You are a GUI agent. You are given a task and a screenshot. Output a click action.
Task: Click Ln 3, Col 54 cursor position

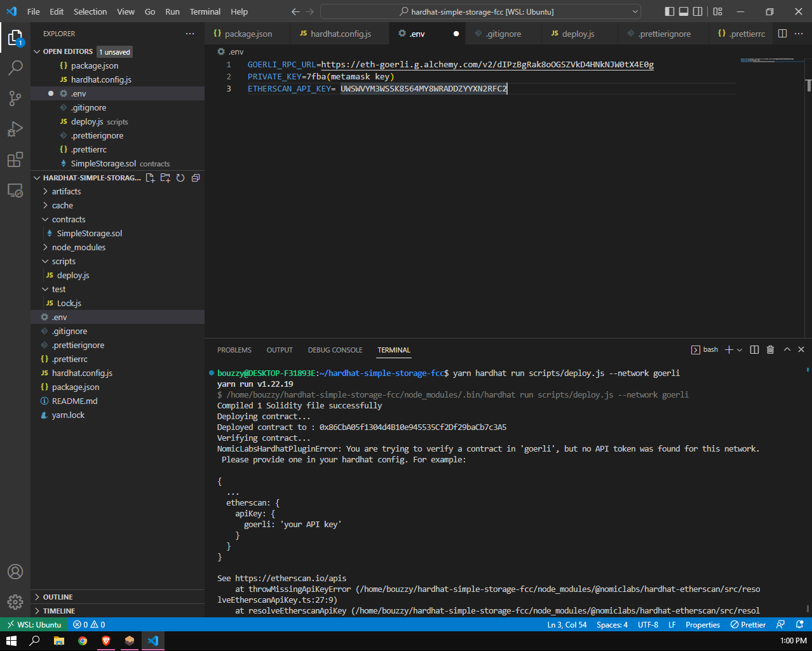click(x=567, y=625)
